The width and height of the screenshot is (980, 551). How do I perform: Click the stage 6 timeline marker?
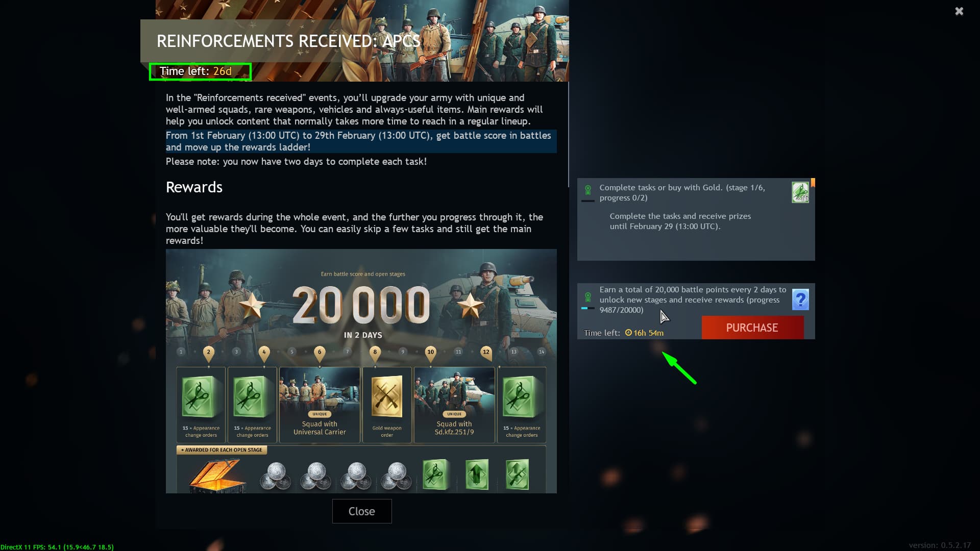tap(320, 353)
